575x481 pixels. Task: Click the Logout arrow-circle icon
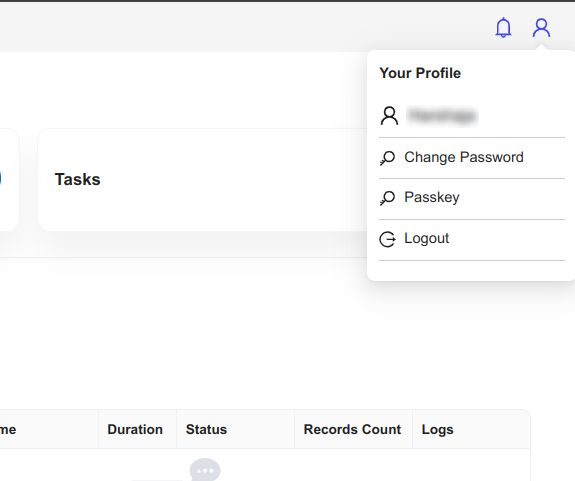[x=388, y=239]
